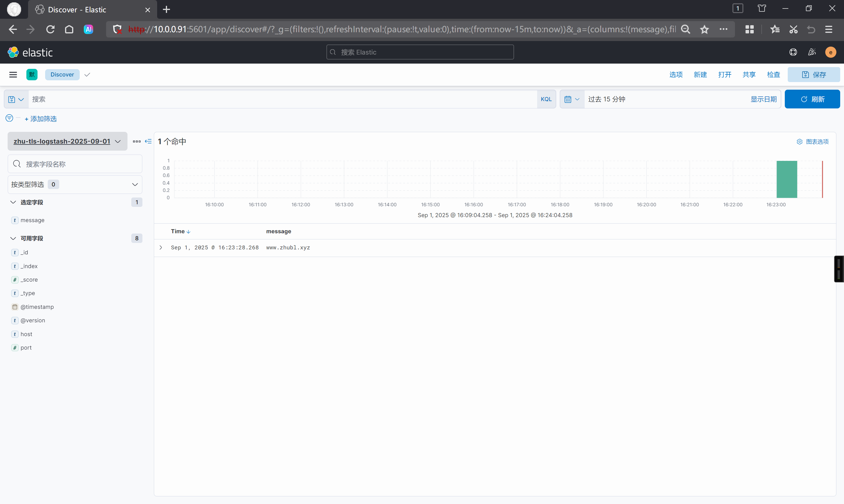This screenshot has height=504, width=844.
Task: Select the message selected field
Action: coord(32,220)
